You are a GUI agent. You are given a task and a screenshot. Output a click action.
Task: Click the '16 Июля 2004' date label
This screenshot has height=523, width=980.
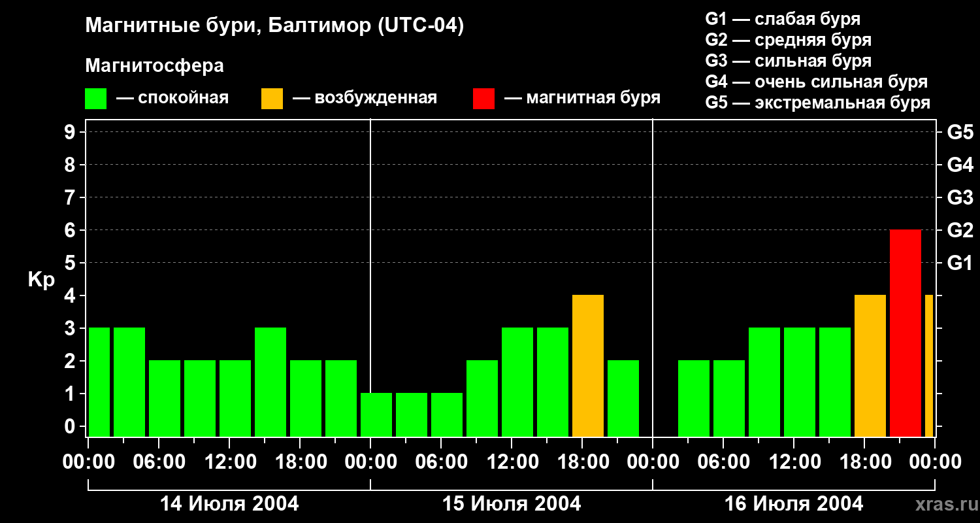point(794,504)
